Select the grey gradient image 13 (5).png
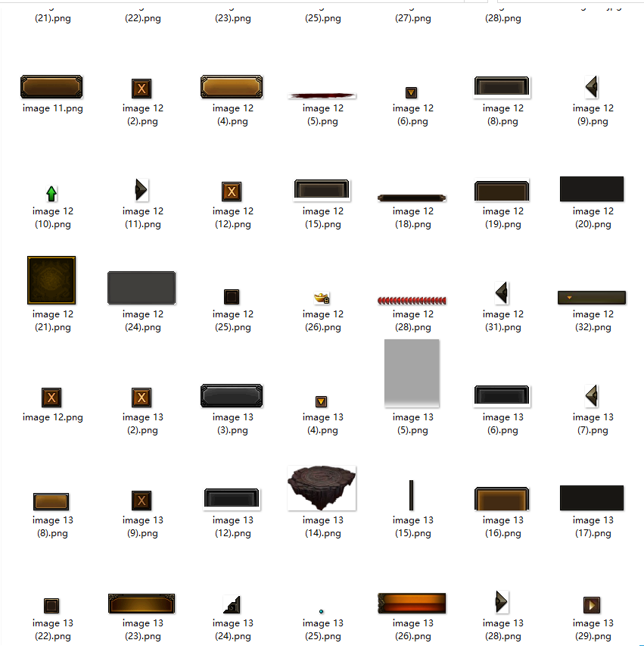Image resolution: width=644 pixels, height=646 pixels. tap(412, 373)
